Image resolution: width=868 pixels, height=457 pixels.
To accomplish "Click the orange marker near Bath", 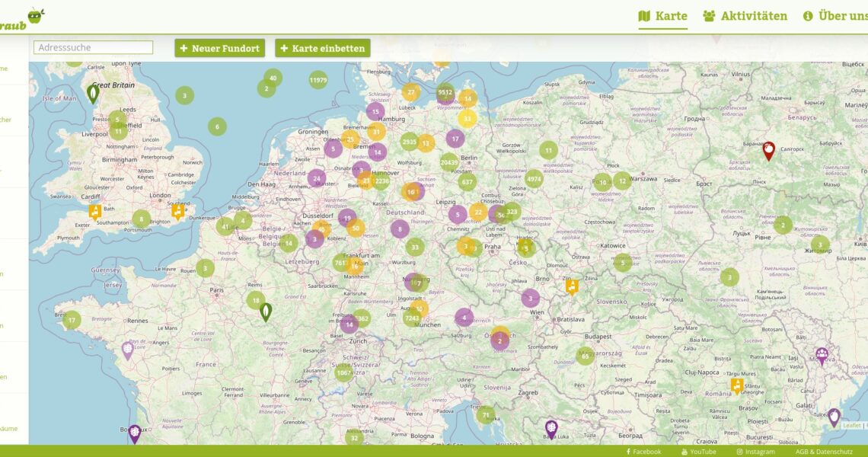I will pyautogui.click(x=95, y=211).
